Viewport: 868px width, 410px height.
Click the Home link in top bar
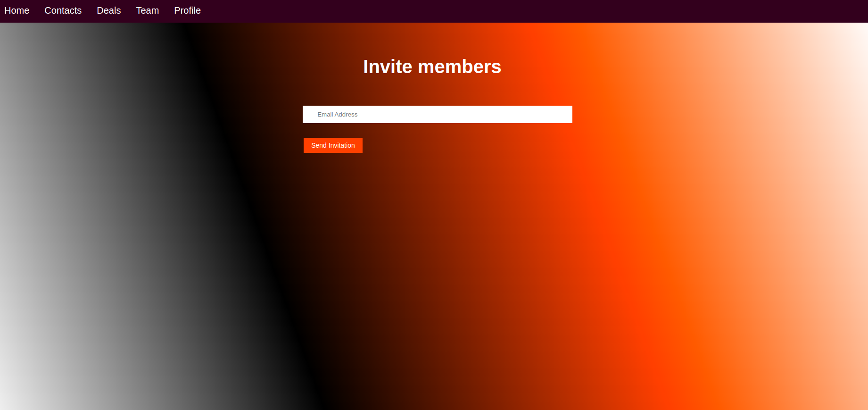tap(17, 10)
